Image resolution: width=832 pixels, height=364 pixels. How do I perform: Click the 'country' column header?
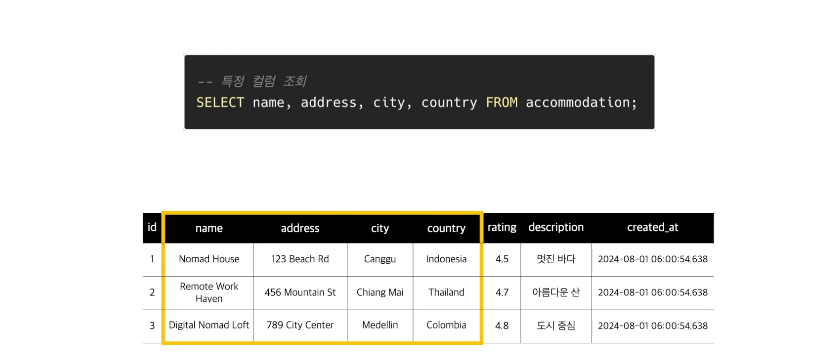point(446,229)
